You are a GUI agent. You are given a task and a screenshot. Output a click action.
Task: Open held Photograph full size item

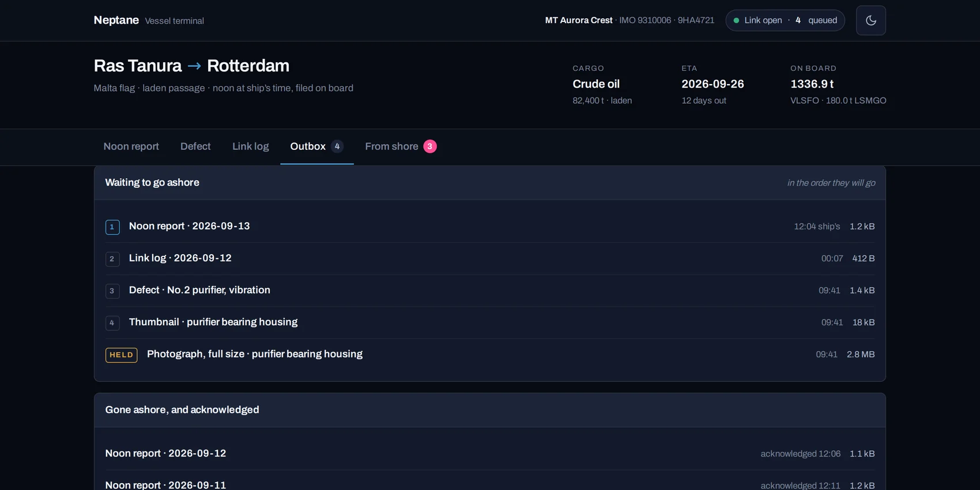pos(490,355)
